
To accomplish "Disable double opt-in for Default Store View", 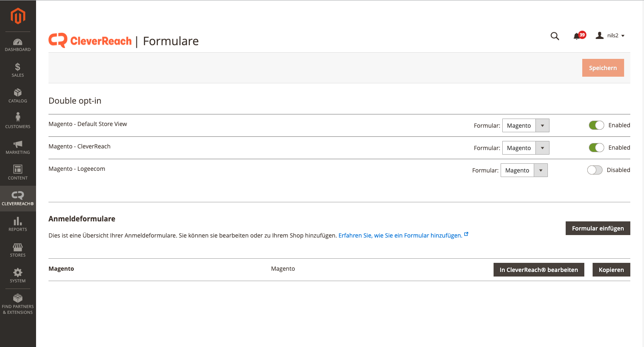I will click(596, 125).
